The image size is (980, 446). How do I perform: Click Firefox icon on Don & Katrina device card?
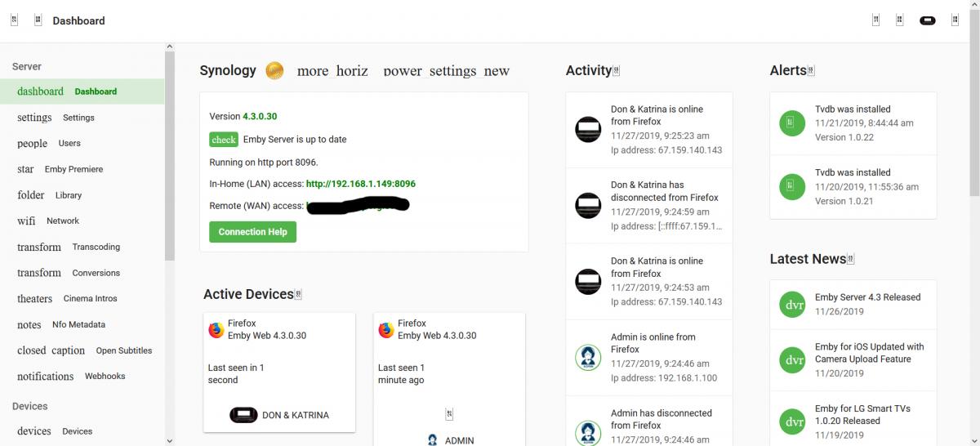point(216,330)
